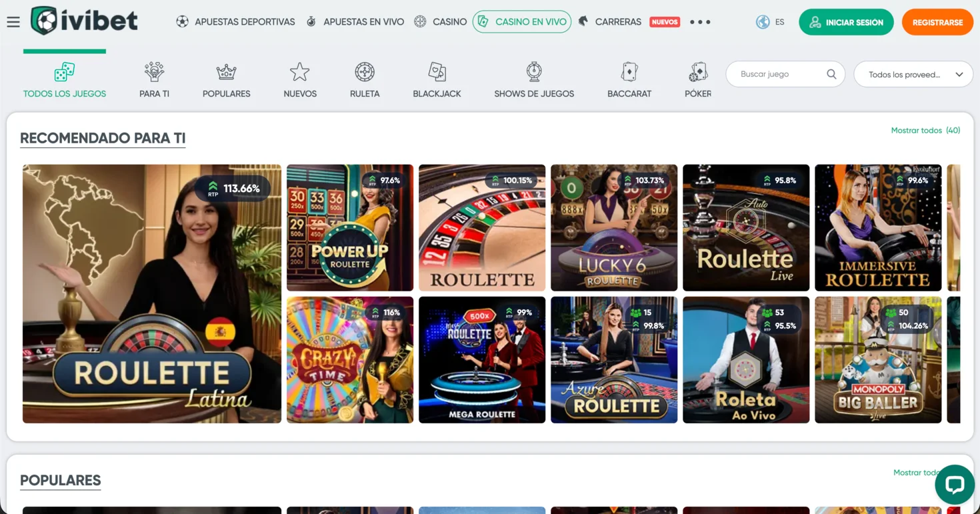Open the Azure Roulette game
This screenshot has width=980, height=514.
(x=614, y=360)
